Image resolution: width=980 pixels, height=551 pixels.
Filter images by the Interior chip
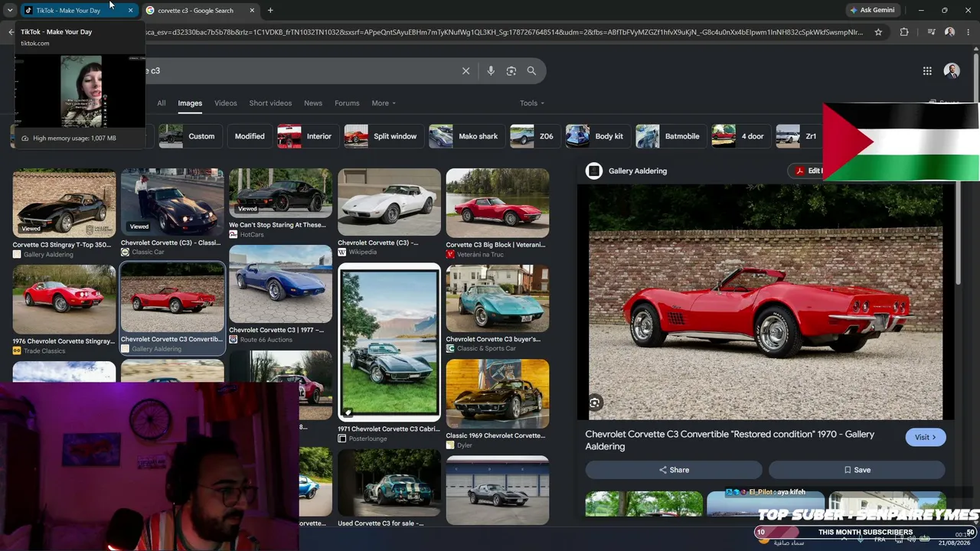(308, 136)
